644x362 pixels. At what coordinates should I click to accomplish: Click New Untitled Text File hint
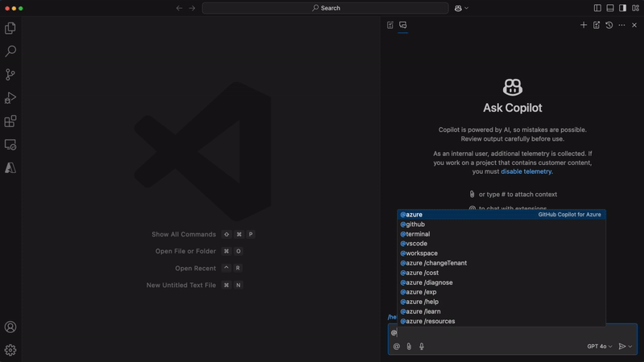pyautogui.click(x=195, y=285)
